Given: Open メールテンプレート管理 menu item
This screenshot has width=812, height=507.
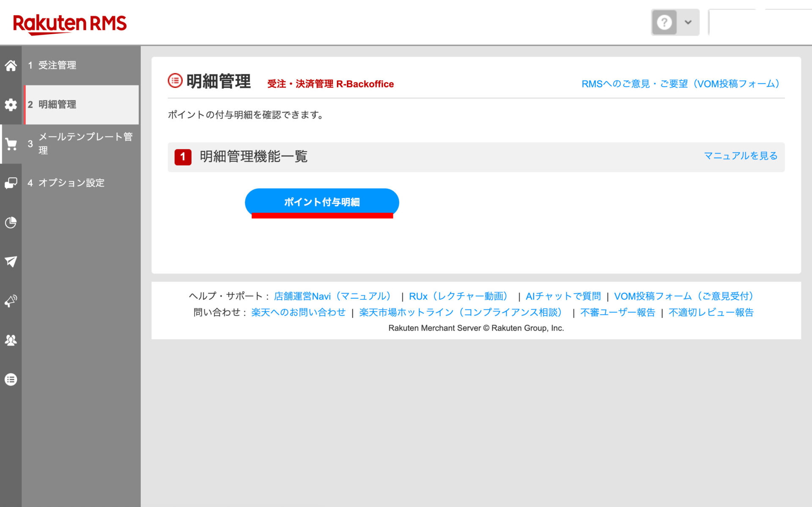Looking at the screenshot, I should pyautogui.click(x=80, y=143).
